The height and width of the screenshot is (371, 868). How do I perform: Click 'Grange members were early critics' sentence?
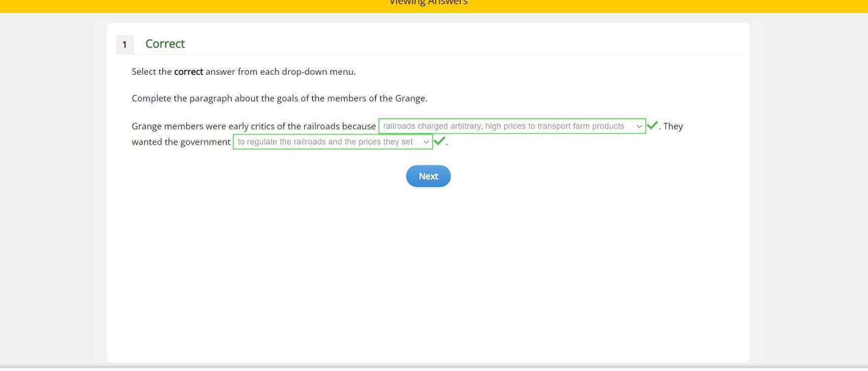coord(254,126)
